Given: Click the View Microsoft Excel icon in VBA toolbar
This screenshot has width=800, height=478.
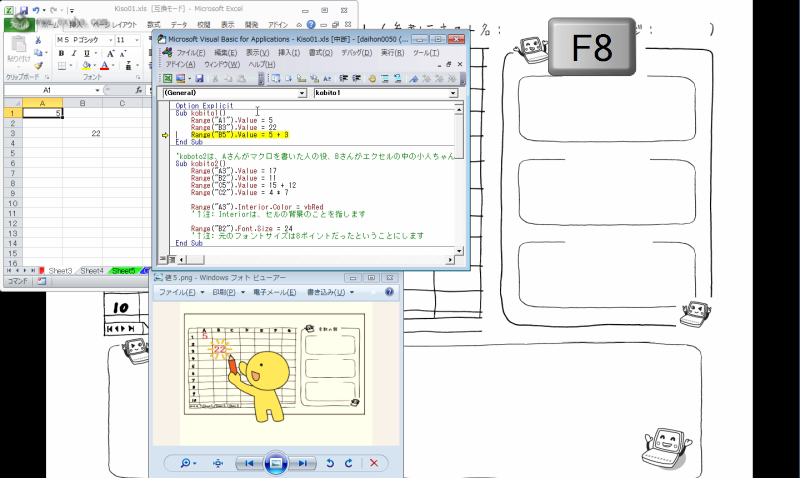Looking at the screenshot, I should click(x=167, y=77).
